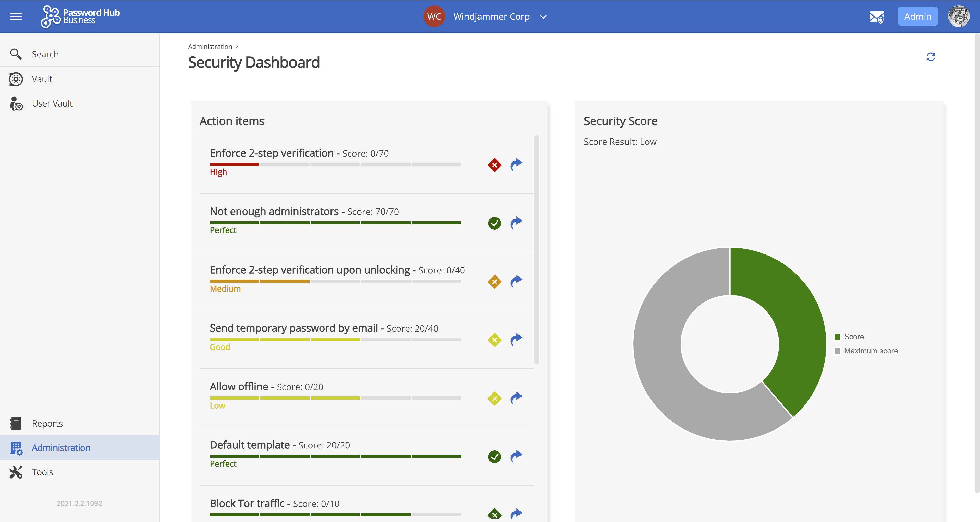Switch to the Administration section

coord(61,447)
